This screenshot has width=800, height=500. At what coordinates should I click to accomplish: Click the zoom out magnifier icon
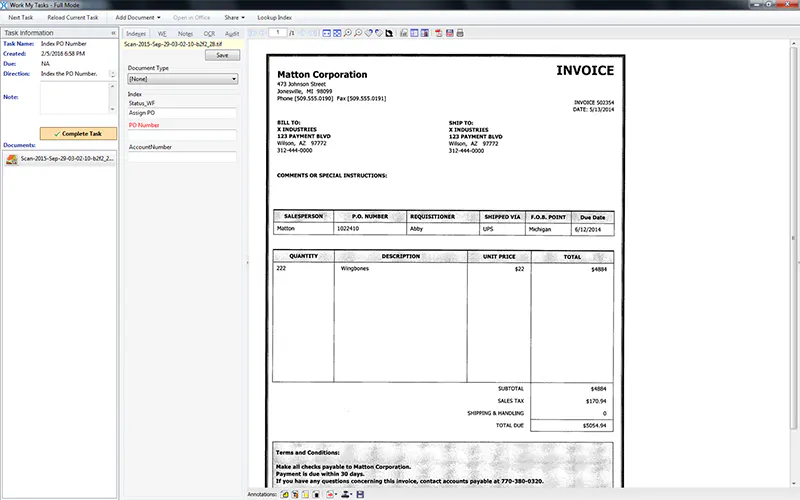click(358, 33)
